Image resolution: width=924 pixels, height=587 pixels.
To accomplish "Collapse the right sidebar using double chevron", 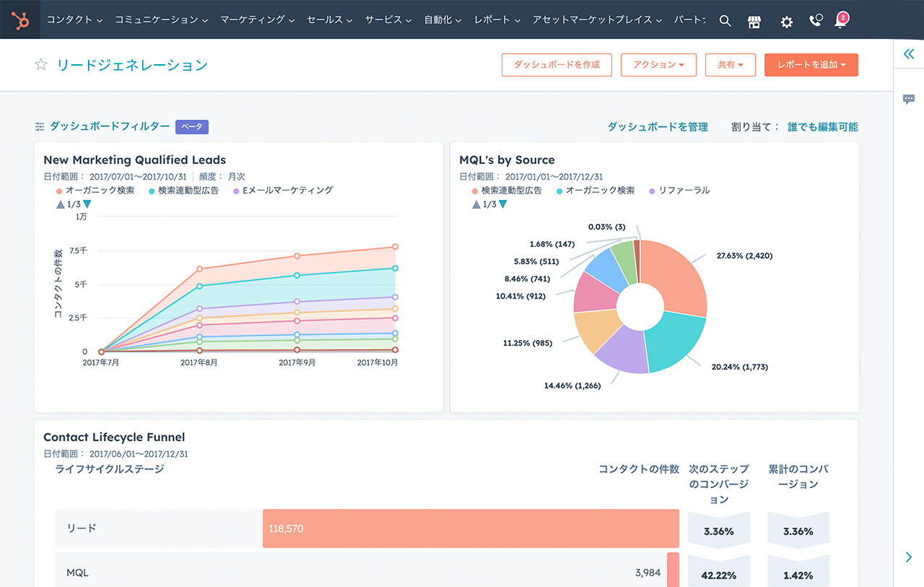I will coord(908,53).
